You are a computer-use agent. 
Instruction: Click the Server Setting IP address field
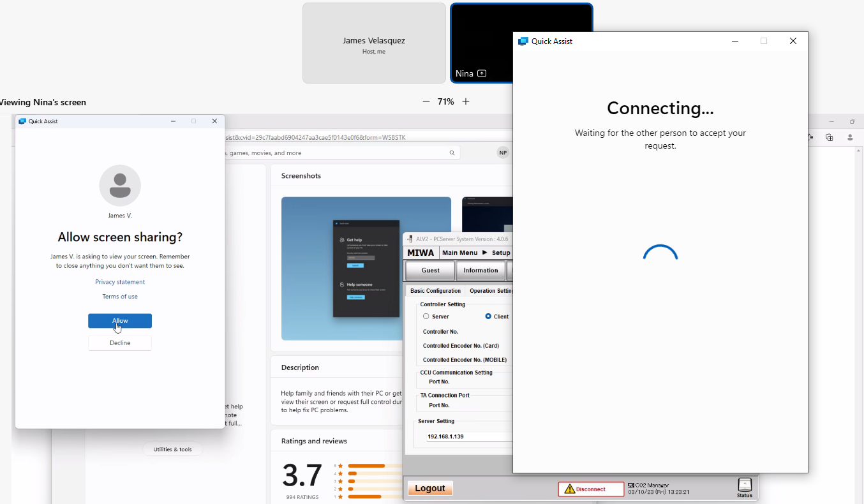click(469, 437)
